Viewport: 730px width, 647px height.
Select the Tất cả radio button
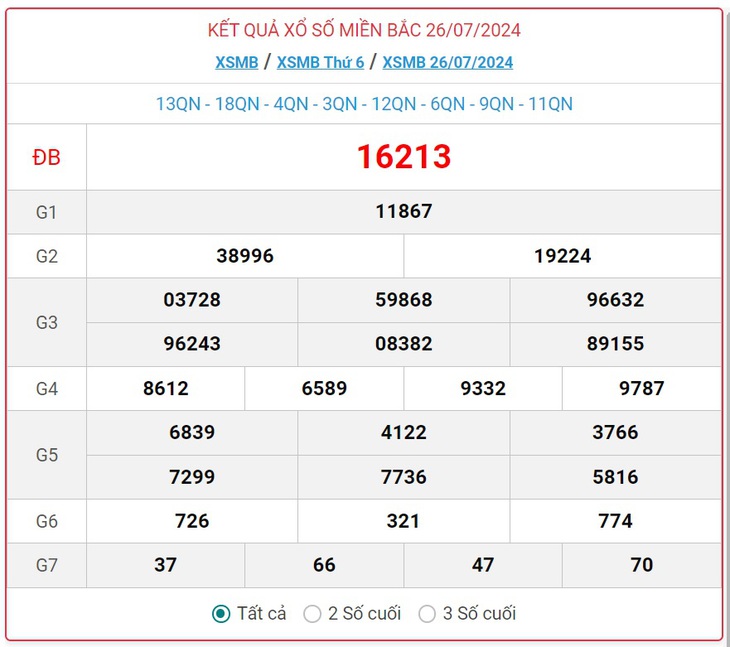click(221, 613)
